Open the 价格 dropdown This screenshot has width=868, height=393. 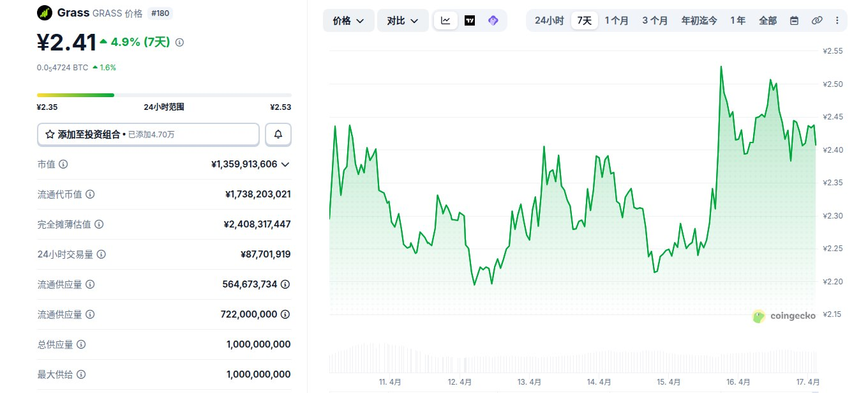(348, 20)
